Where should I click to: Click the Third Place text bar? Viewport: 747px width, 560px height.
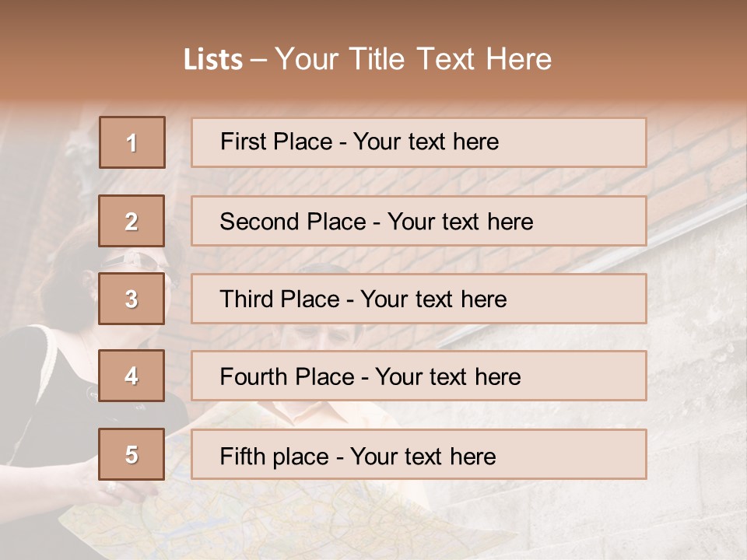pyautogui.click(x=419, y=299)
